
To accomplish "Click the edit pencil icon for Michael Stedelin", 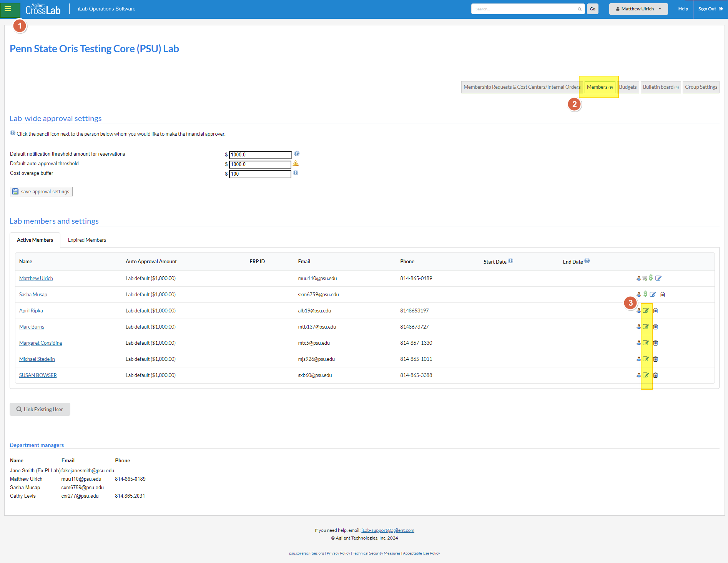I will (x=646, y=359).
